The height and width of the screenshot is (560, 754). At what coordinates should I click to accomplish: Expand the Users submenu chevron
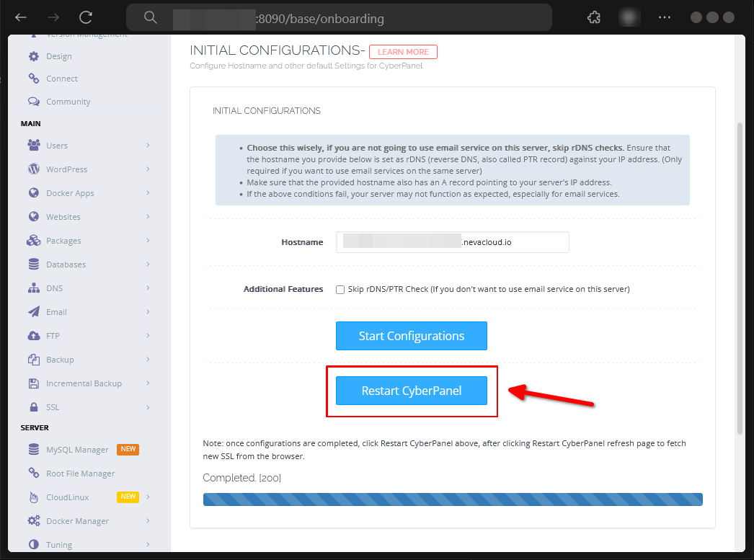point(148,145)
